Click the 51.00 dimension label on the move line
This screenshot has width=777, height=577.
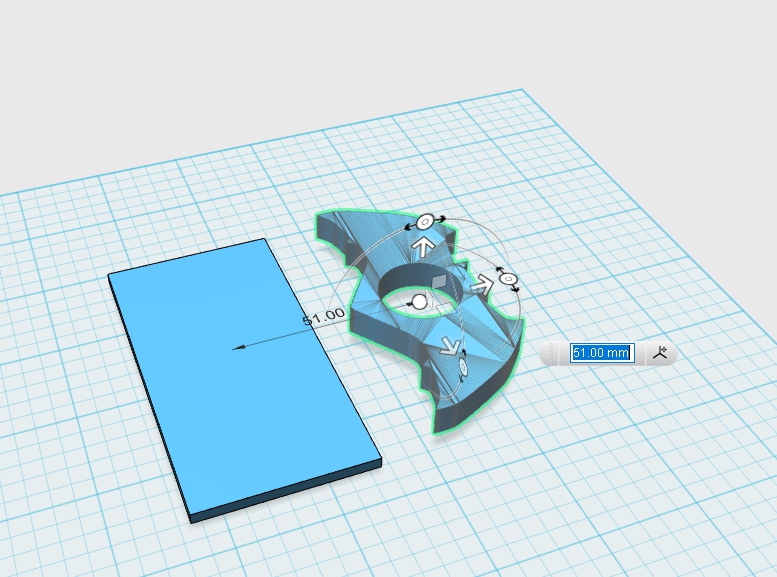pyautogui.click(x=324, y=316)
